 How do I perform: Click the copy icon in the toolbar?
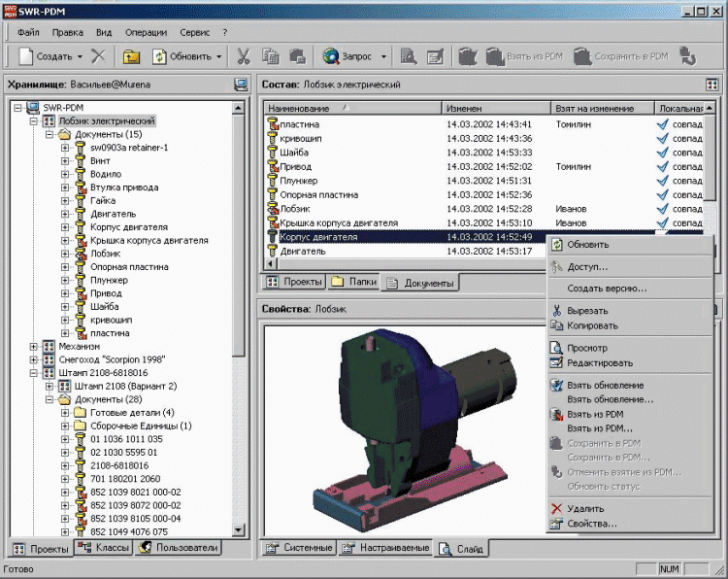point(271,56)
